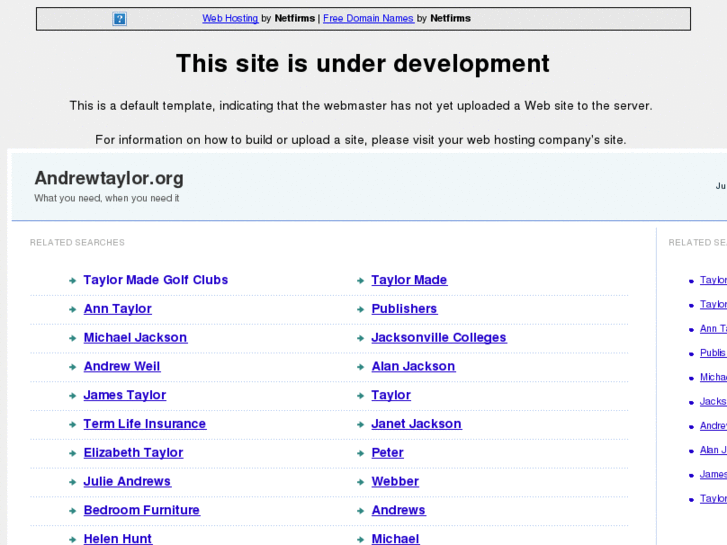Open the sidebar Ann T link in right panel
727x545 pixels.
713,328
